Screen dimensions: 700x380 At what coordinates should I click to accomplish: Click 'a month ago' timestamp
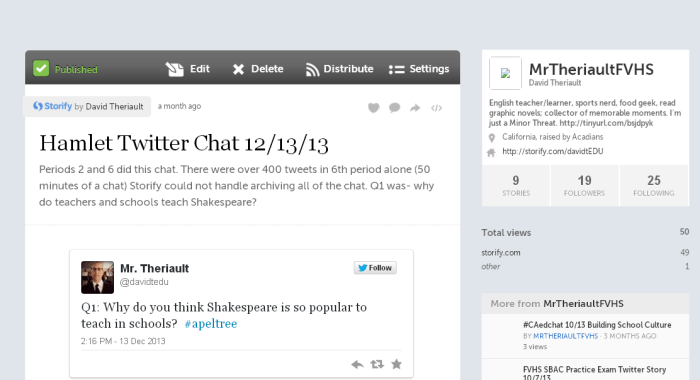click(x=179, y=106)
